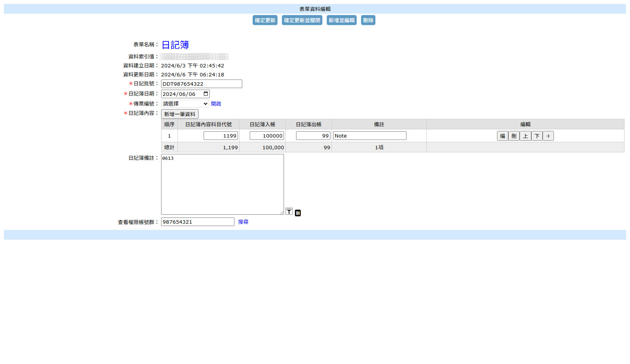Image resolution: width=630 pixels, height=364 pixels.
Task: Click the 確定更新 button
Action: 265,20
